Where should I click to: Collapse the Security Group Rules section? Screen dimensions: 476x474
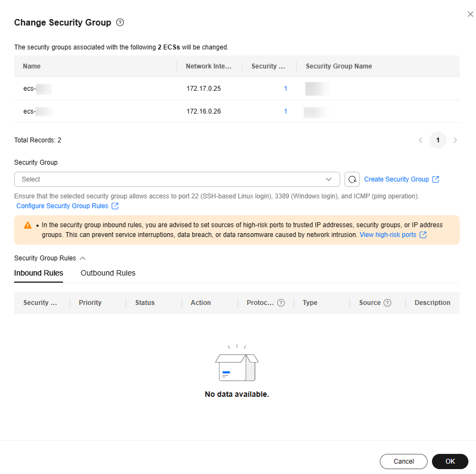coord(83,258)
